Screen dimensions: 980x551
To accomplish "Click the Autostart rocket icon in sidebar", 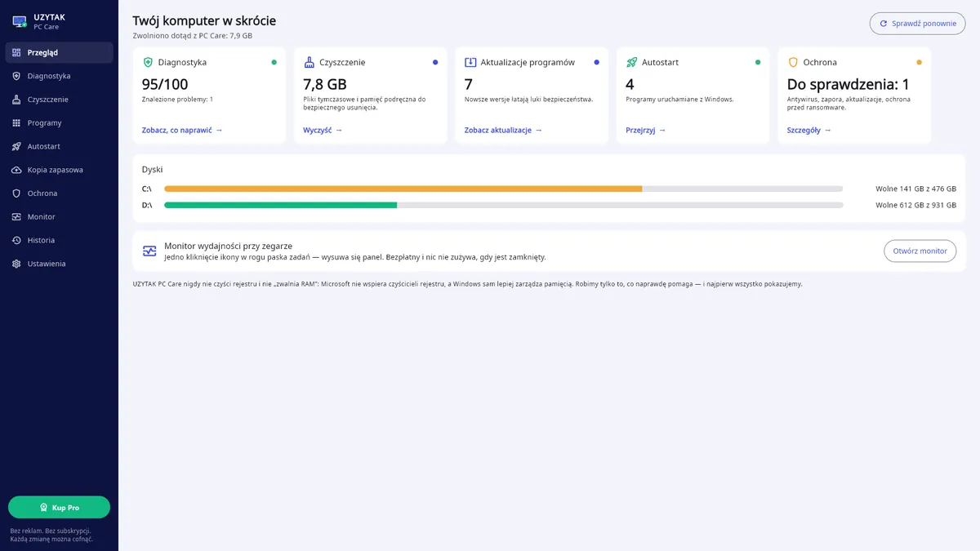I will click(16, 146).
